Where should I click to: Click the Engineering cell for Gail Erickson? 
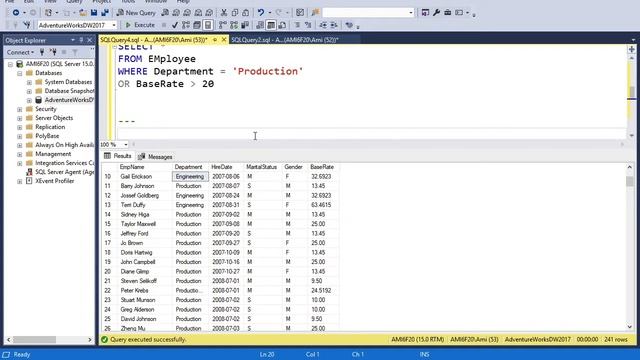coord(190,176)
